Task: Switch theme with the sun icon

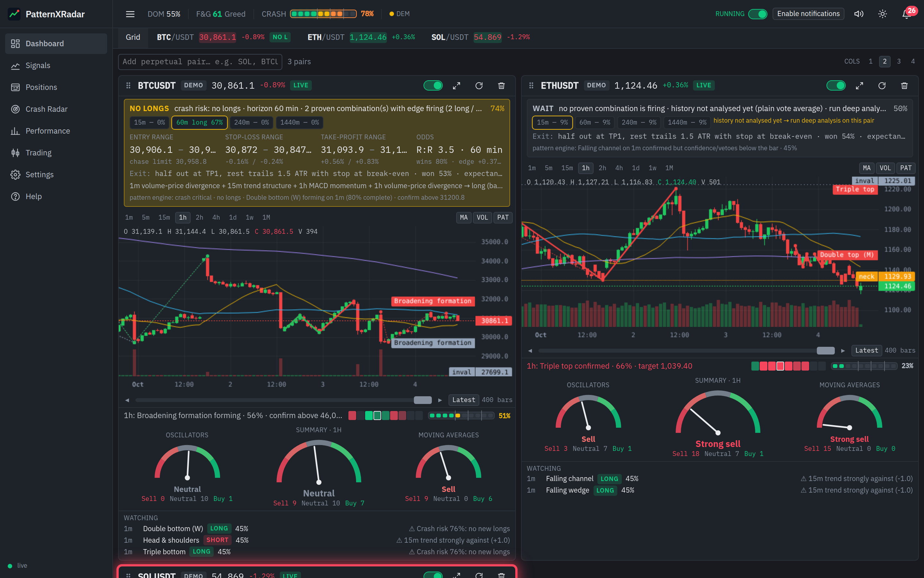Action: (x=882, y=14)
